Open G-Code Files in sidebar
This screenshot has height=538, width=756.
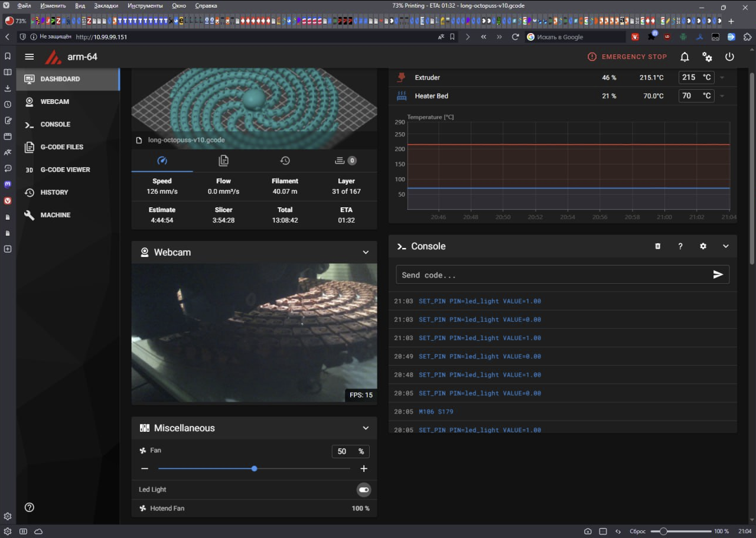tap(61, 147)
